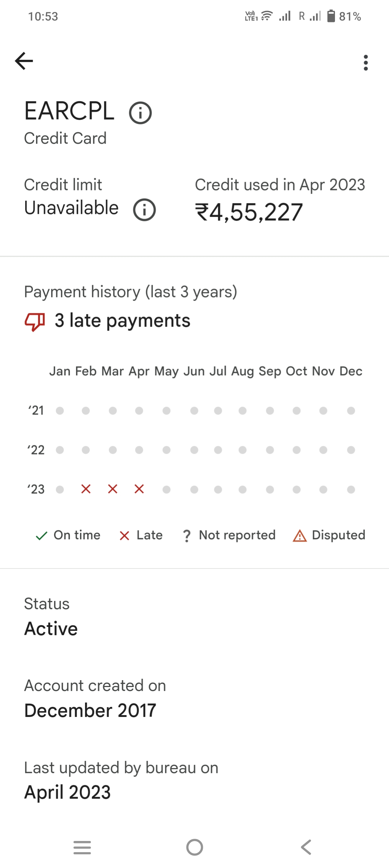Viewport: 389px width, 868px height.
Task: Tap the late mark for Feb '23
Action: tap(86, 489)
